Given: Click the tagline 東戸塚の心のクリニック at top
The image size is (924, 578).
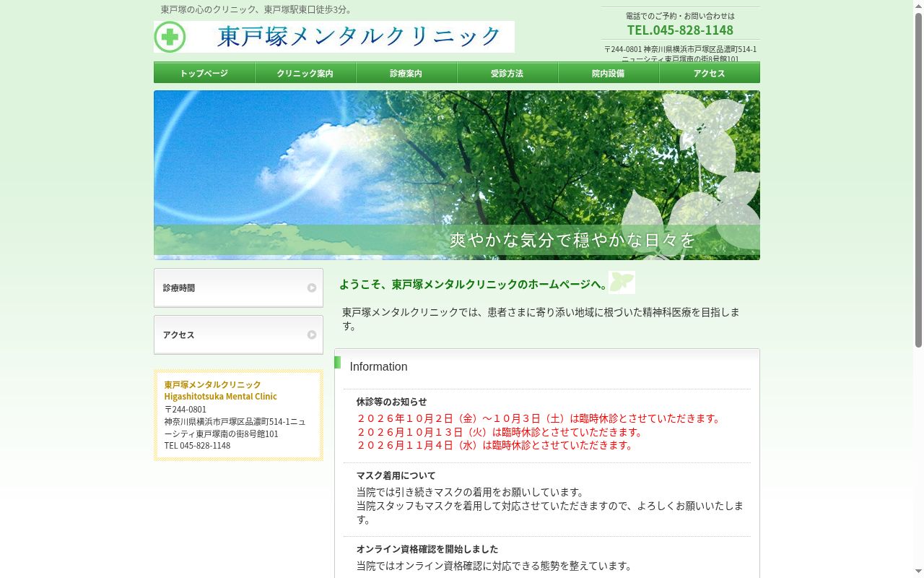Looking at the screenshot, I should [257, 9].
